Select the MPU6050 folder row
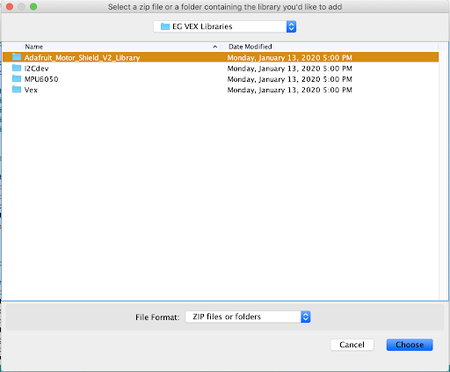This screenshot has width=450, height=372. pos(221,79)
